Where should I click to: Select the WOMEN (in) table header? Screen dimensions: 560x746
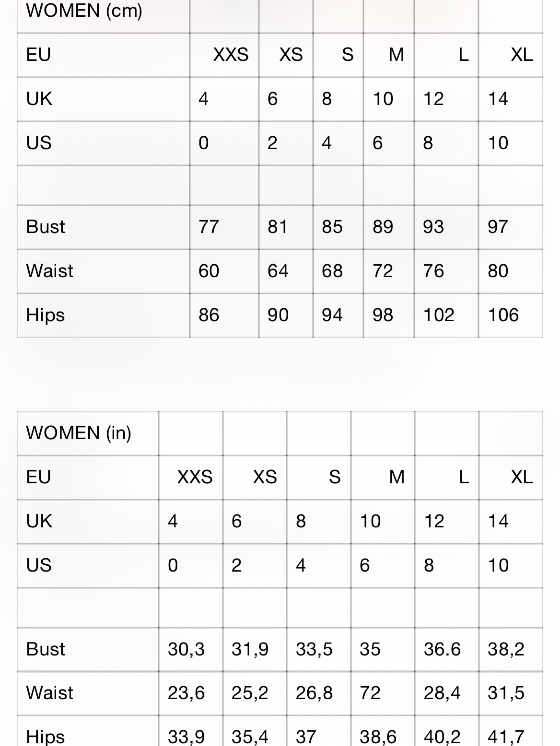click(x=79, y=433)
